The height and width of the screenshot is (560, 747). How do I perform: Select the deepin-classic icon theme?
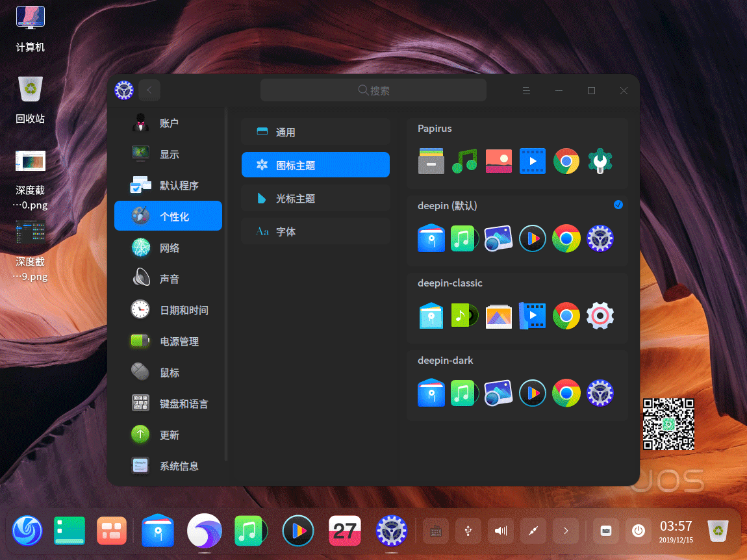(517, 309)
